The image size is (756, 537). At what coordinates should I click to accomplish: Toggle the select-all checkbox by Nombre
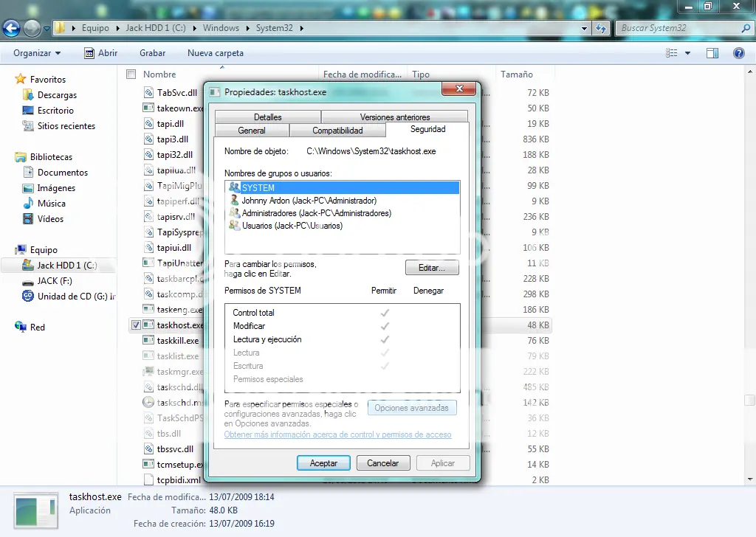pyautogui.click(x=131, y=75)
